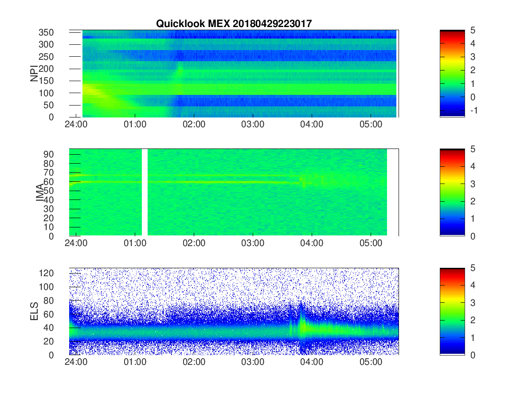This screenshot has width=532, height=399.
Task: Click the 05:00 time label under IMA panel
Action: click(x=371, y=243)
